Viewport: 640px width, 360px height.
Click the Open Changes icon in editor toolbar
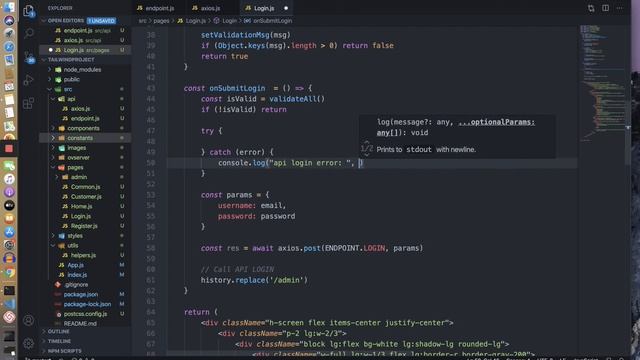591,8
